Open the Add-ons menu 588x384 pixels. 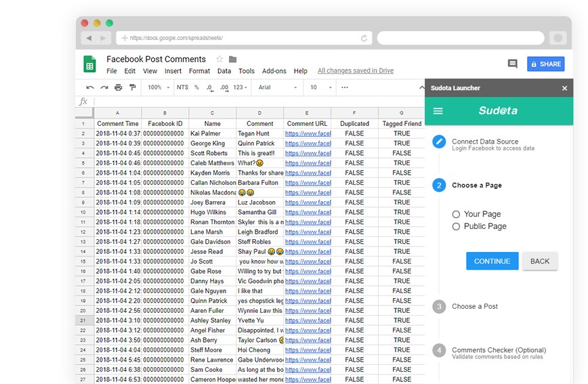coord(274,71)
